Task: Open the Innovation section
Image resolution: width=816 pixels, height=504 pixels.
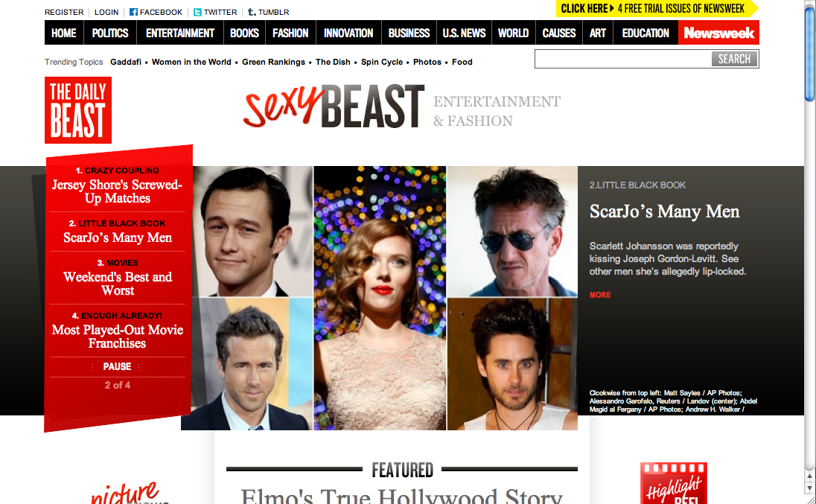Action: pos(348,33)
